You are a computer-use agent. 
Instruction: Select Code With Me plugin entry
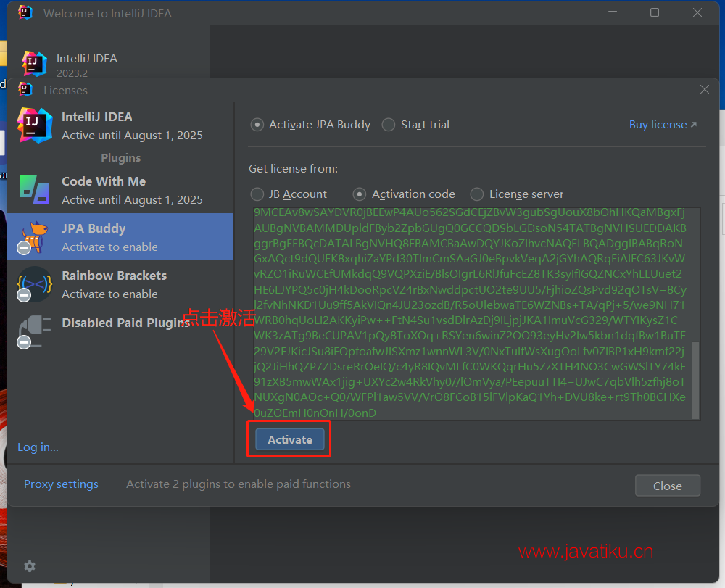120,190
